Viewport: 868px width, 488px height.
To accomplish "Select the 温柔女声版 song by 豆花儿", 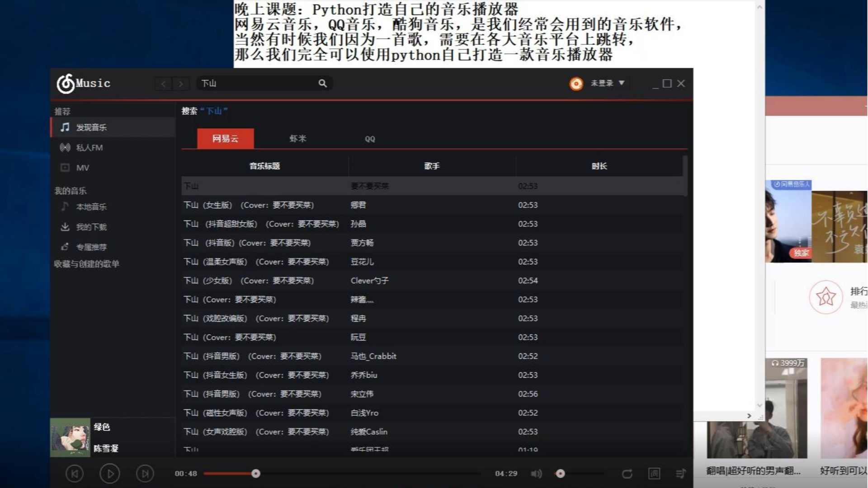I will pos(432,262).
